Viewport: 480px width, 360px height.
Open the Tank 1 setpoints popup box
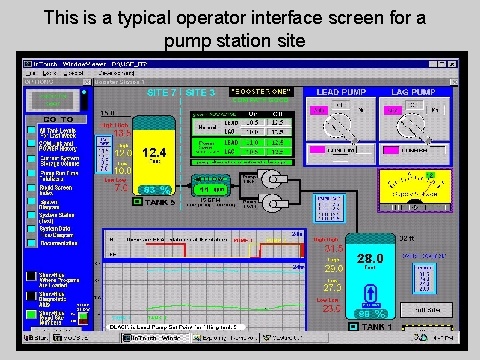(x=424, y=279)
